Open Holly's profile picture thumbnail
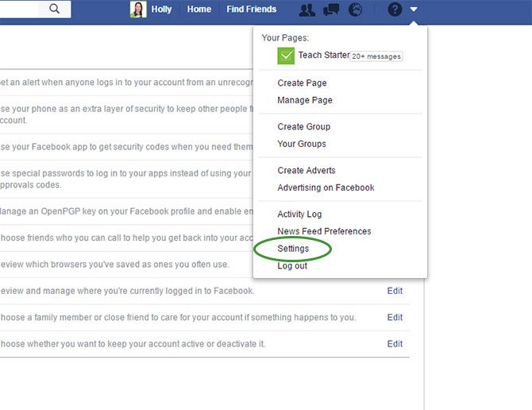This screenshot has width=532, height=410. pos(138,10)
